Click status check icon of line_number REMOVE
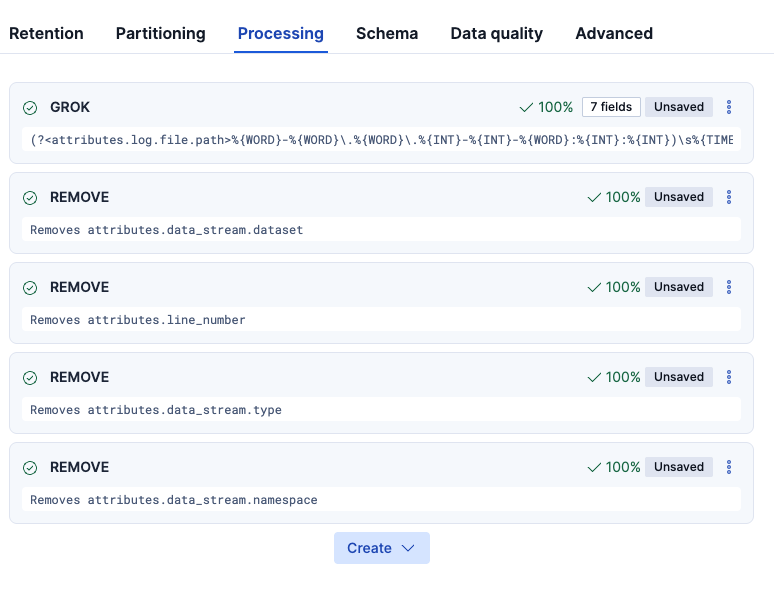Screen dimensions: 774x593 pos(30,287)
